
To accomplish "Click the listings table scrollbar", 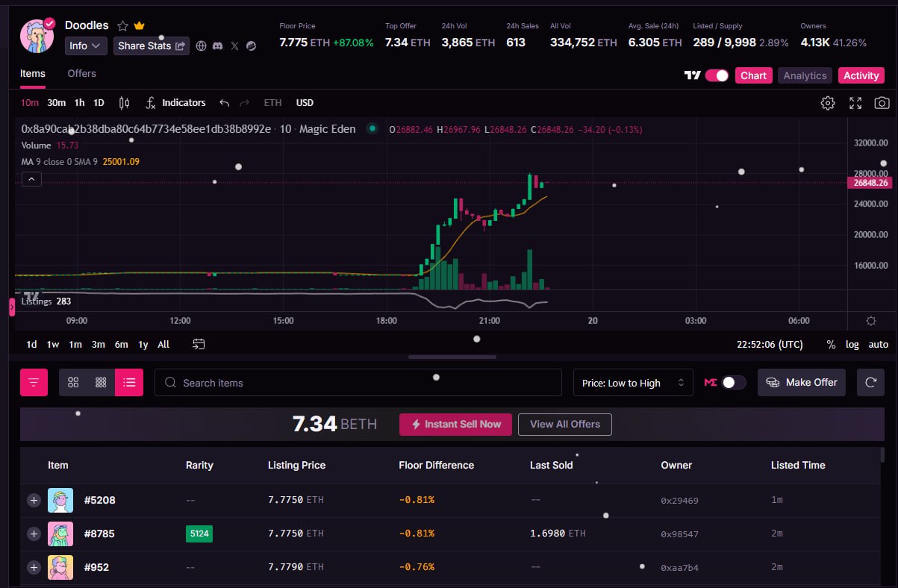I will click(x=883, y=455).
